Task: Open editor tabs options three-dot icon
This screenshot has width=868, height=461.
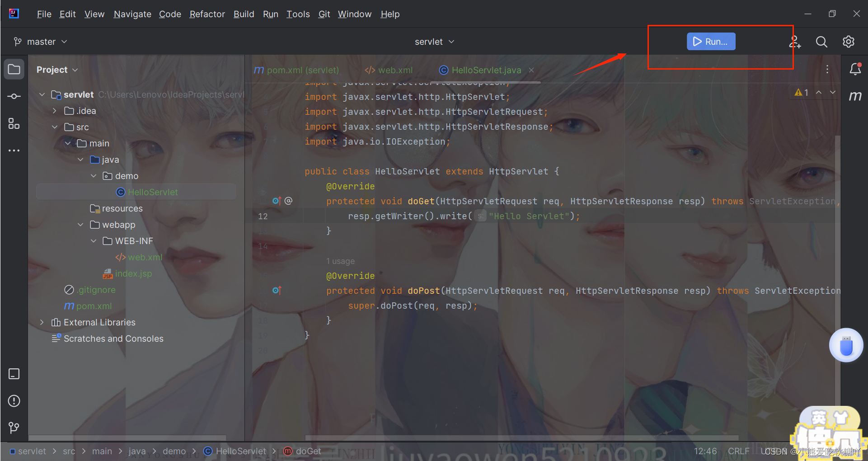Action: (827, 69)
